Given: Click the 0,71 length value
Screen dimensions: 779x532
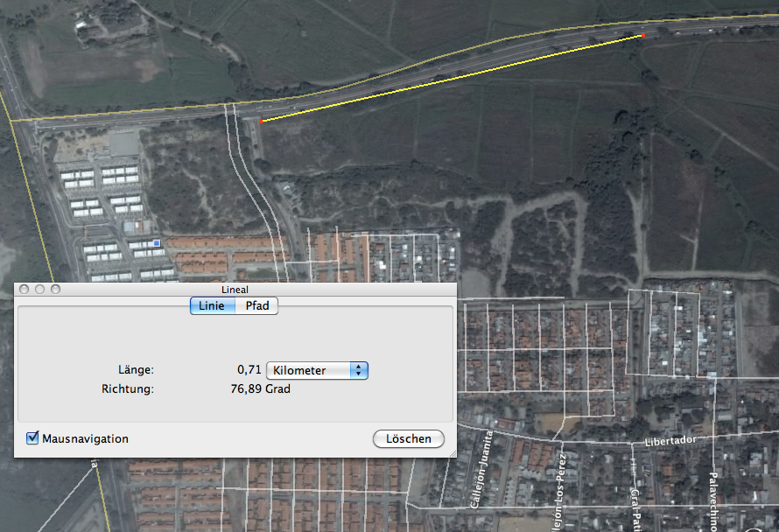Looking at the screenshot, I should pos(249,369).
